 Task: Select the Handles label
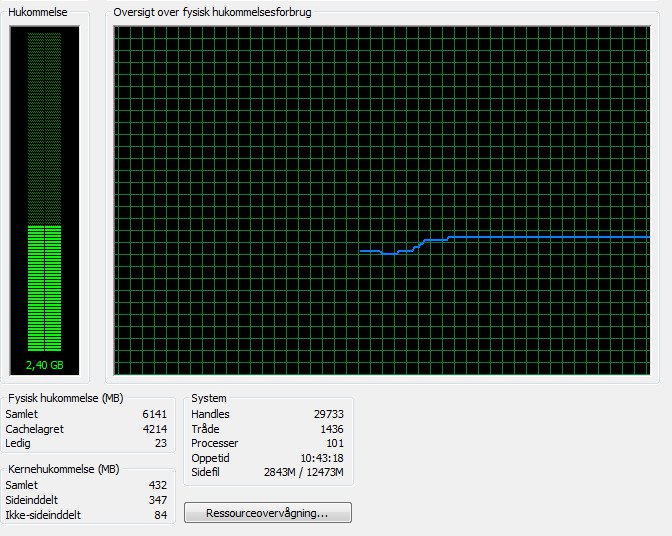pyautogui.click(x=210, y=414)
